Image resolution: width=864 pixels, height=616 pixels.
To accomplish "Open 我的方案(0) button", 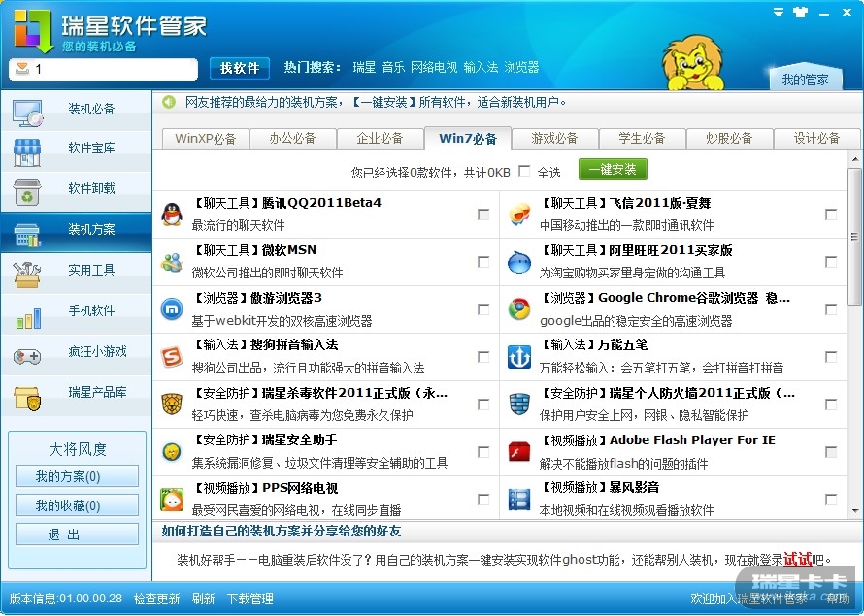I will point(77,476).
